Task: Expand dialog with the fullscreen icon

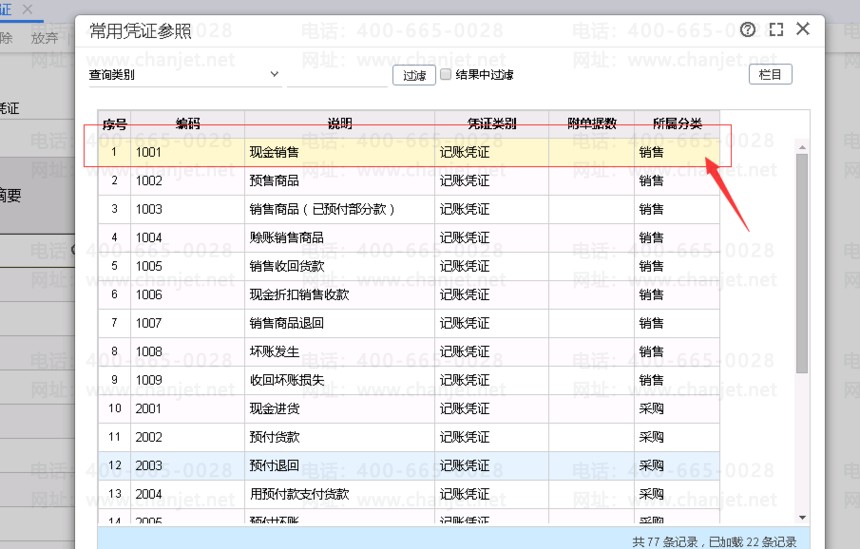Action: click(x=776, y=30)
